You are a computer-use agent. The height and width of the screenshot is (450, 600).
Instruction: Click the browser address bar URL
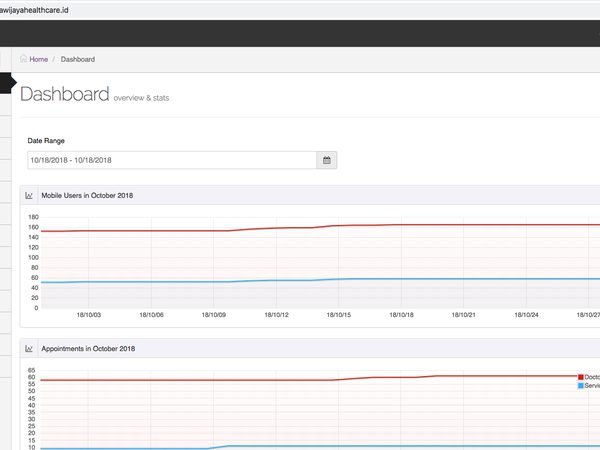coord(34,10)
